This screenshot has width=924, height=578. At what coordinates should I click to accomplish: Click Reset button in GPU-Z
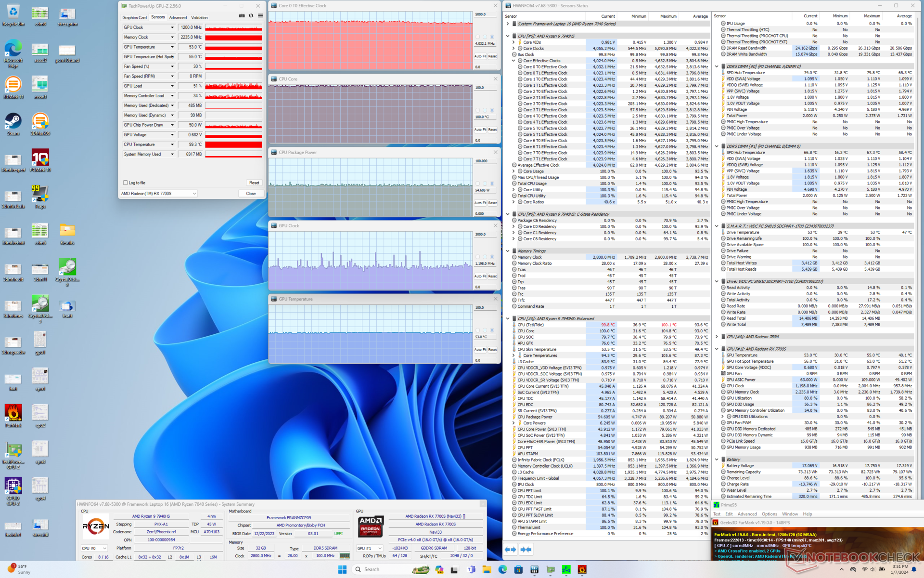click(254, 183)
